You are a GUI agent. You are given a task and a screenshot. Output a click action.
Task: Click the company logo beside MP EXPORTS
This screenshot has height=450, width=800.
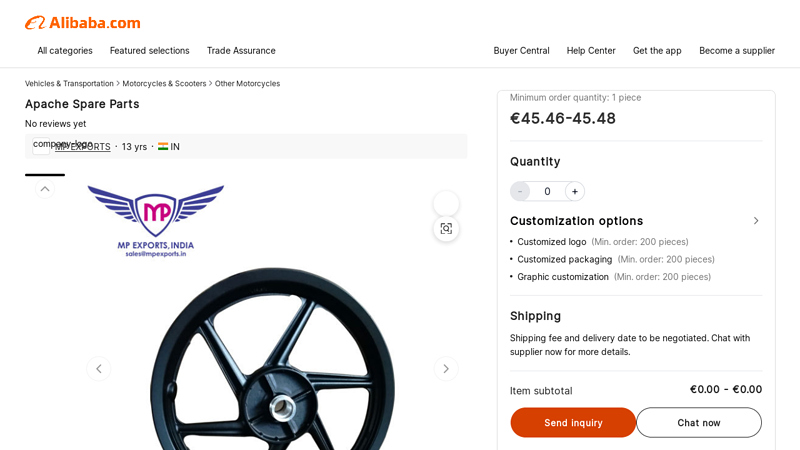pyautogui.click(x=41, y=145)
